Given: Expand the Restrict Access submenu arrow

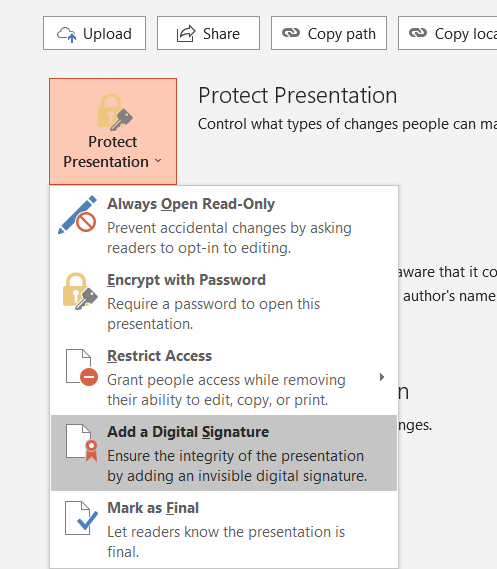Looking at the screenshot, I should [381, 377].
